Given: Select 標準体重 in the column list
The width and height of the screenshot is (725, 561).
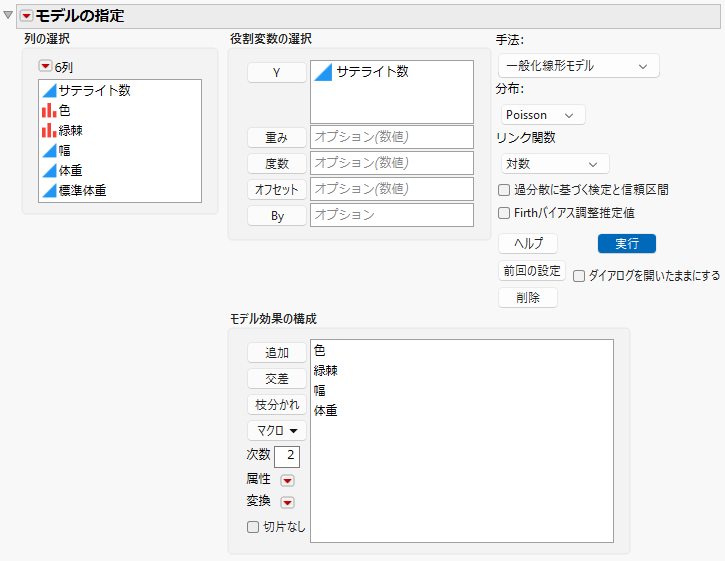Looking at the screenshot, I should [82, 190].
